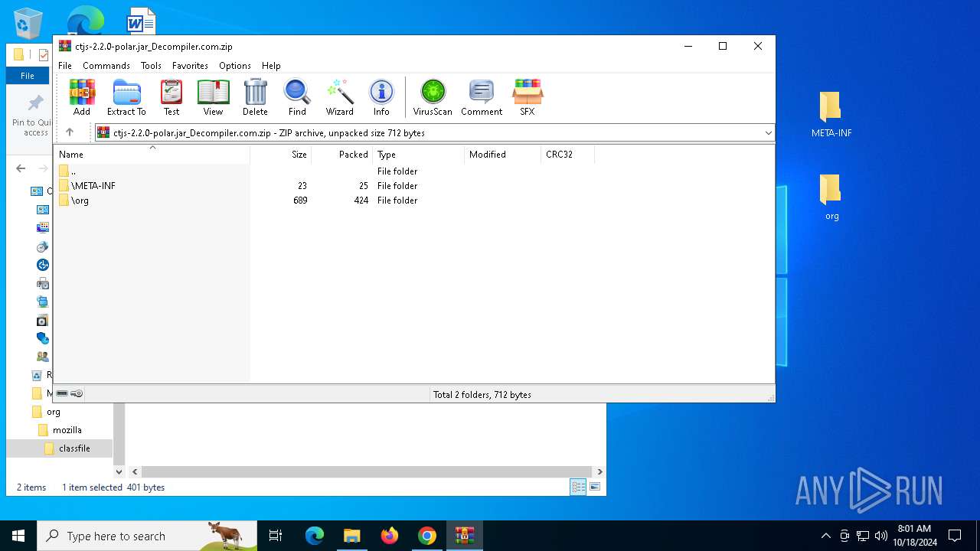Open the org folder on desktop
The image size is (980, 551).
click(831, 197)
